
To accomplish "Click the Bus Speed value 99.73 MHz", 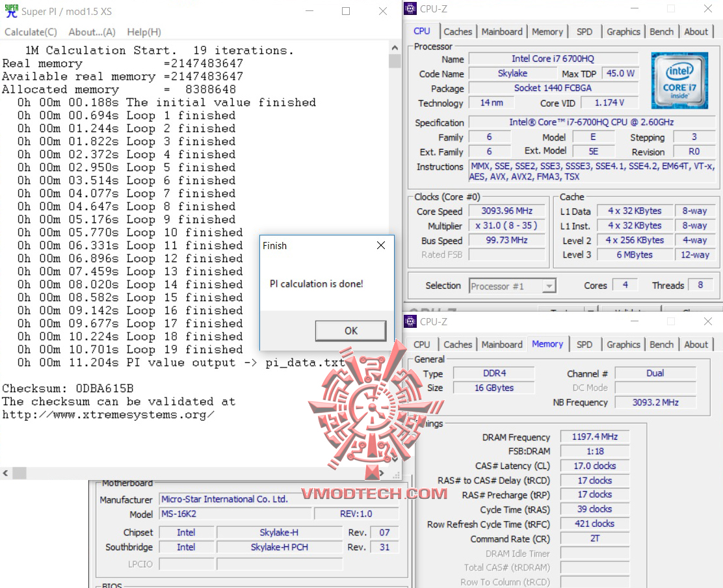I will tap(506, 240).
